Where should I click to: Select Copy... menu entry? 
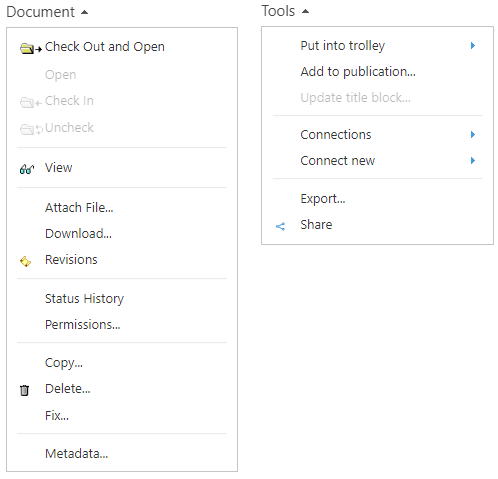click(x=64, y=363)
